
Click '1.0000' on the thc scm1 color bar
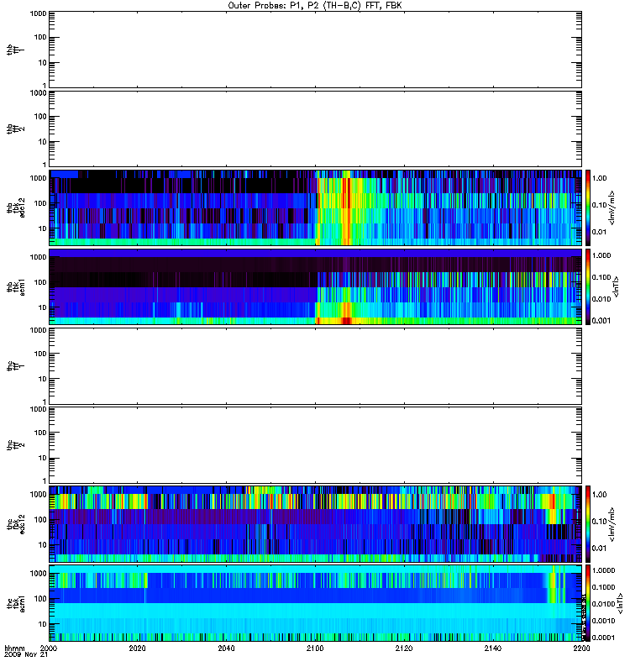603,570
